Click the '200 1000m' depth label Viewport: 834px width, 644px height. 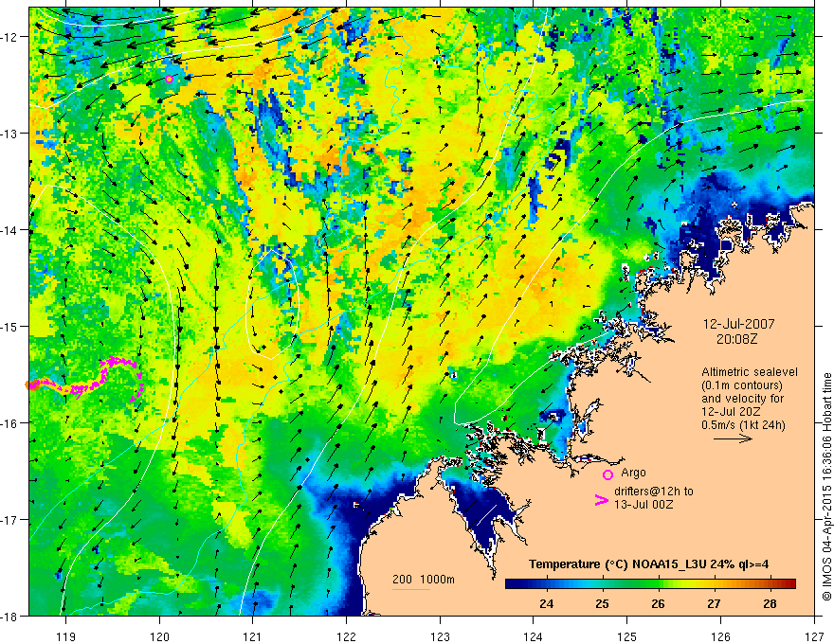[424, 580]
